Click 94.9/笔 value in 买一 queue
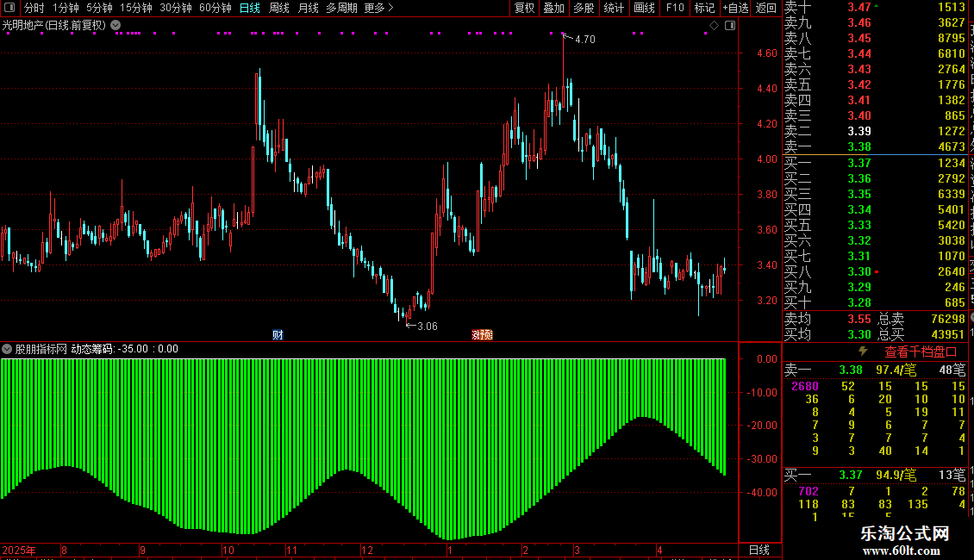Screen dimensions: 974x560 coord(896,475)
